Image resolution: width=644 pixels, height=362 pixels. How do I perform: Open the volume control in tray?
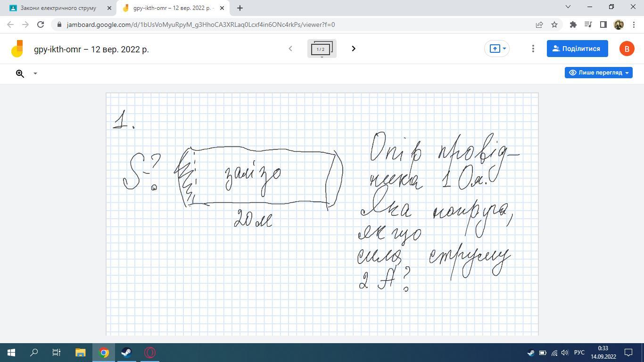click(x=565, y=353)
